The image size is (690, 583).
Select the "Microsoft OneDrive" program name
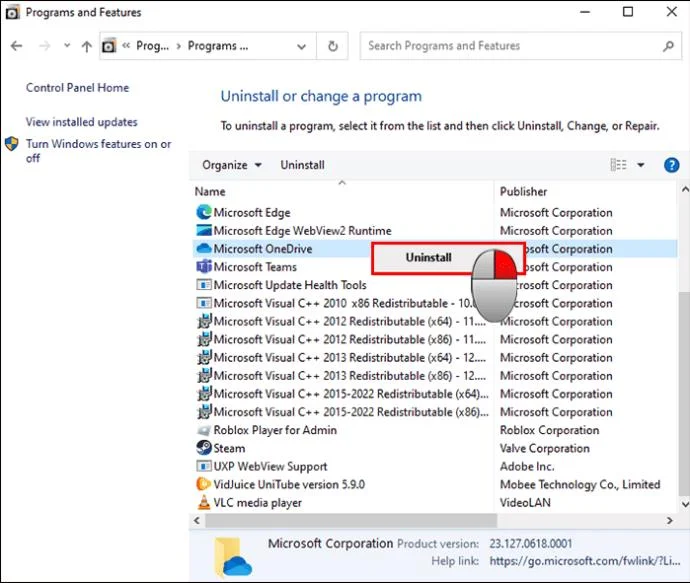tap(263, 249)
